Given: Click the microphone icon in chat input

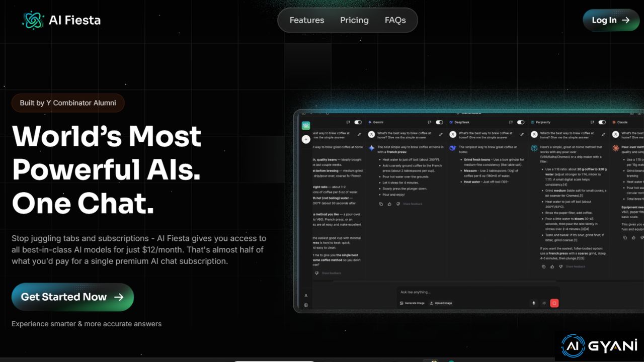Looking at the screenshot, I should pyautogui.click(x=534, y=303).
